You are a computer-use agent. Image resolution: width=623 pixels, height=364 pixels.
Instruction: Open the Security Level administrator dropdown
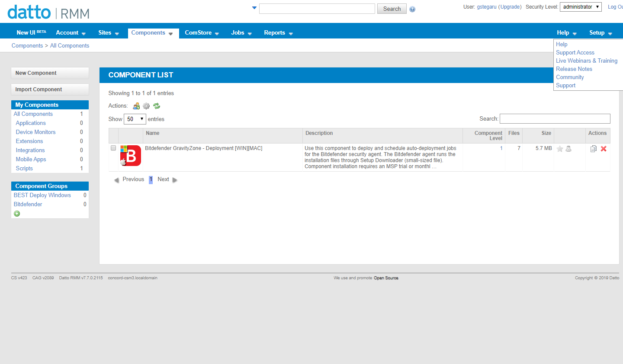pyautogui.click(x=581, y=7)
